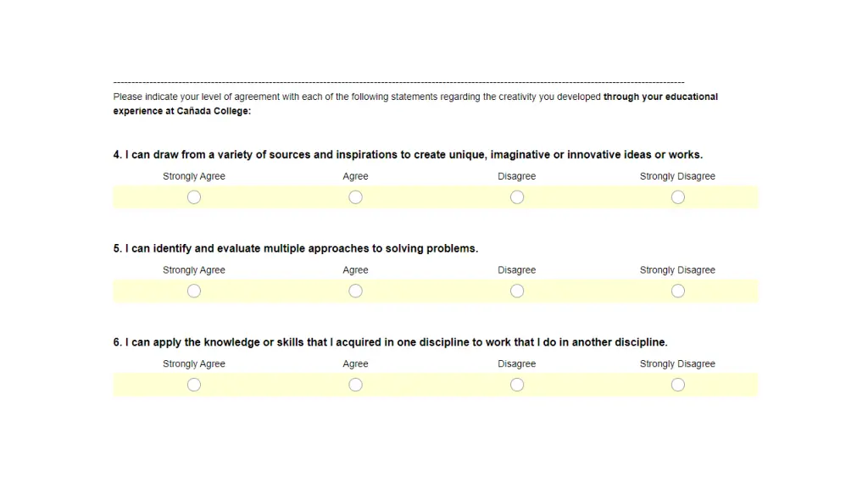Select Strongly Agree for question 4
This screenshot has height=488, width=868.
click(194, 197)
